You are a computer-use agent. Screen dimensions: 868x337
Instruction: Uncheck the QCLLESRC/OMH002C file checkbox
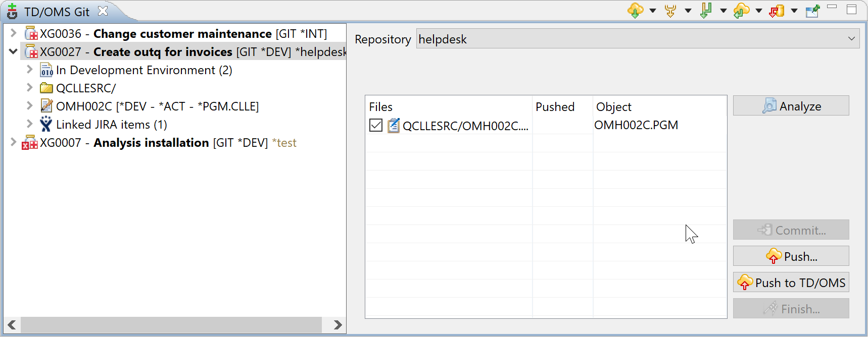pyautogui.click(x=376, y=125)
